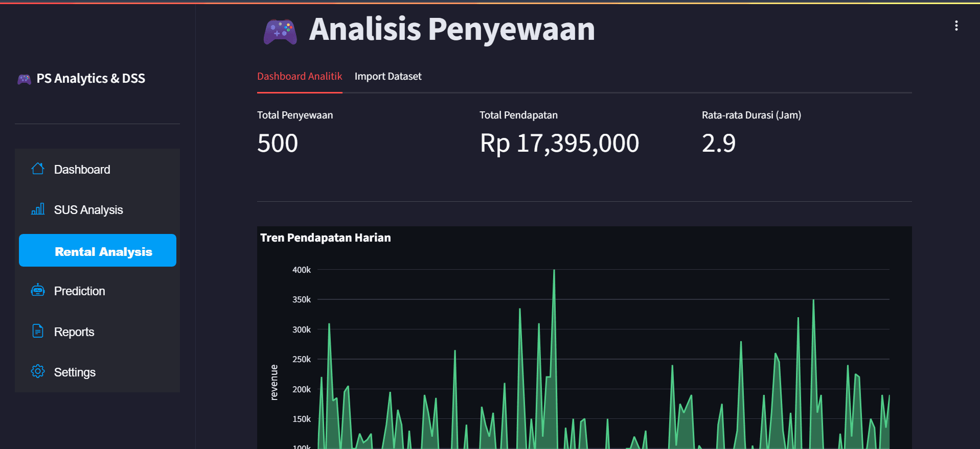The image size is (980, 449).
Task: Click the SUS Analysis bar chart icon
Action: coord(38,209)
